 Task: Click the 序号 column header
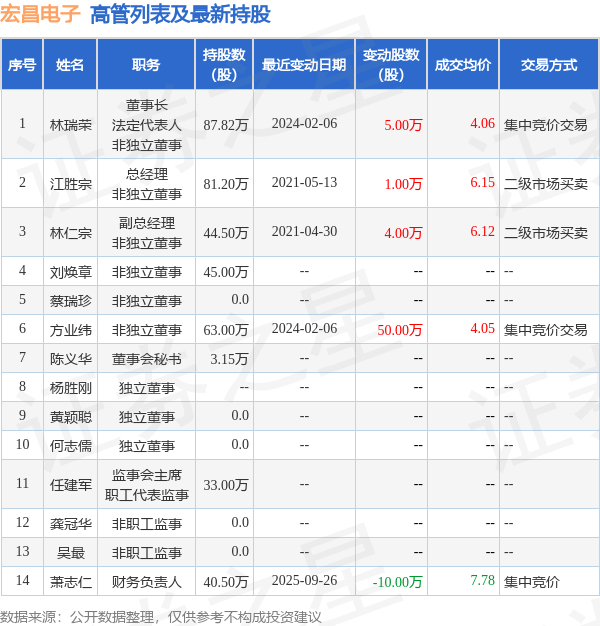22,65
